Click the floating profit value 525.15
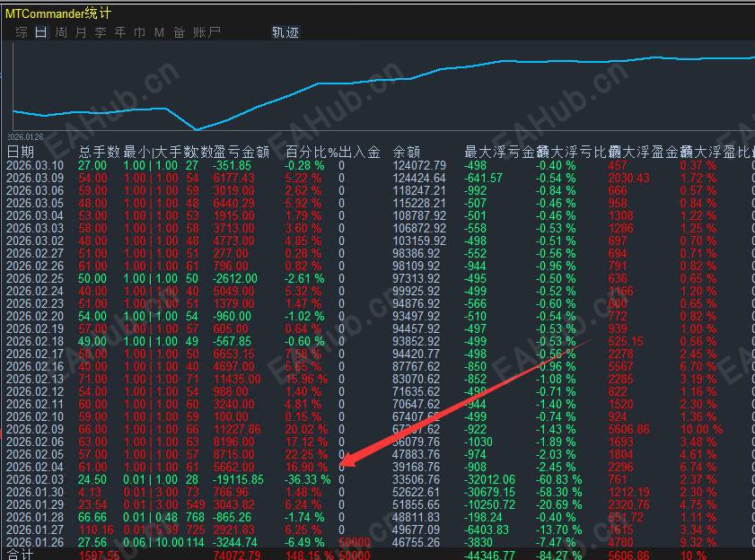The image size is (755, 560). coord(626,341)
